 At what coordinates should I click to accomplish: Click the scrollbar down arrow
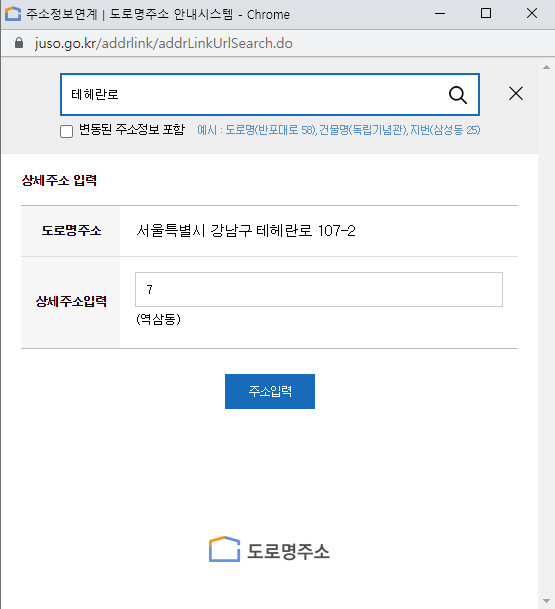point(546,601)
